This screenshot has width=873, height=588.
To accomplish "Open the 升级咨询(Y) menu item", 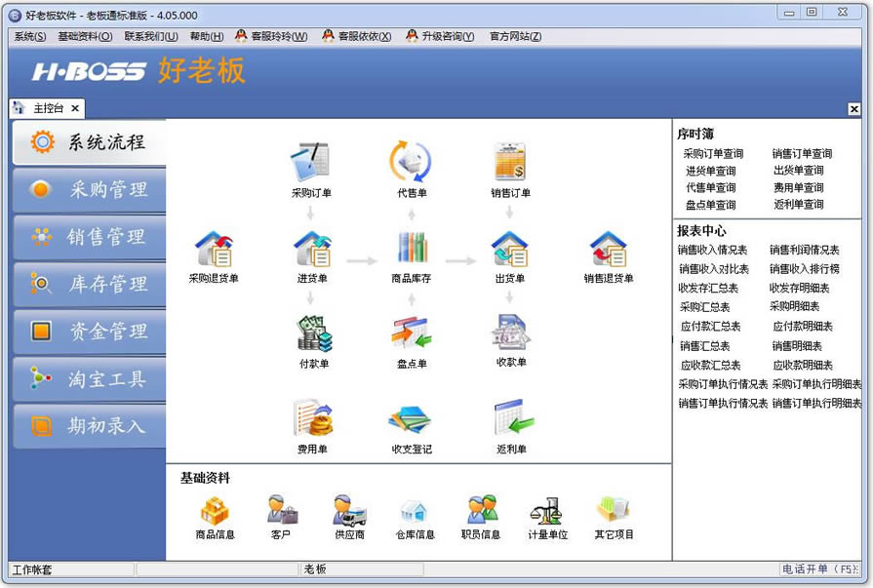I will (440, 36).
